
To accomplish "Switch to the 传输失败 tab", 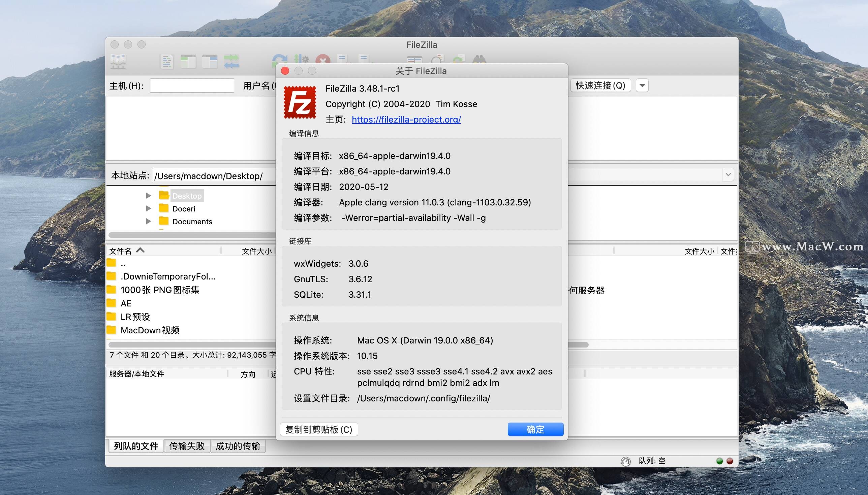I will click(187, 446).
